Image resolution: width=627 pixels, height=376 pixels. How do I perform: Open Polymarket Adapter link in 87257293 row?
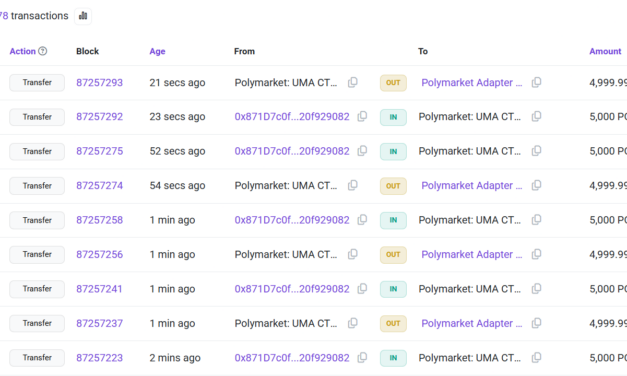pos(471,82)
